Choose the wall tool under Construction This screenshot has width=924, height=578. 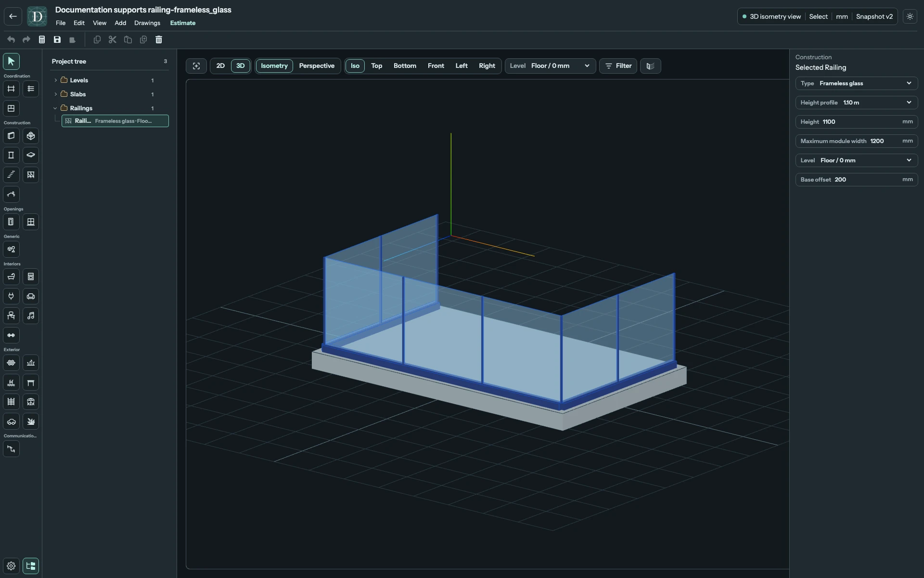tap(11, 136)
